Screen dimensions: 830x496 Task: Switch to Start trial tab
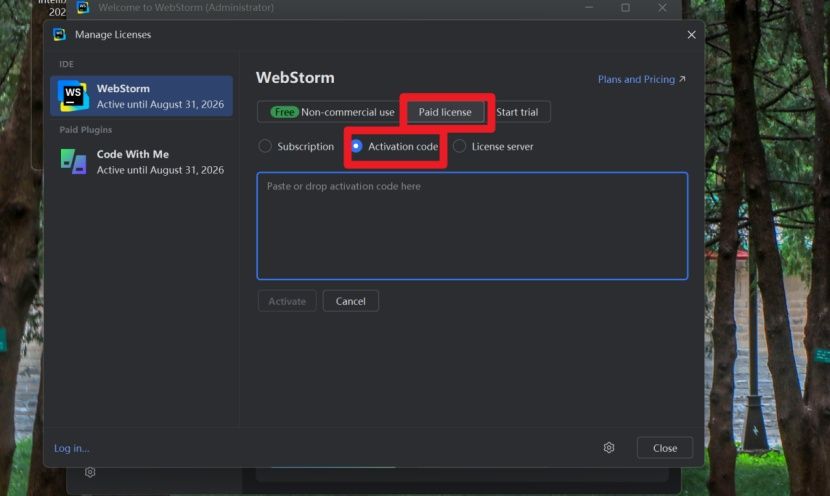(517, 112)
